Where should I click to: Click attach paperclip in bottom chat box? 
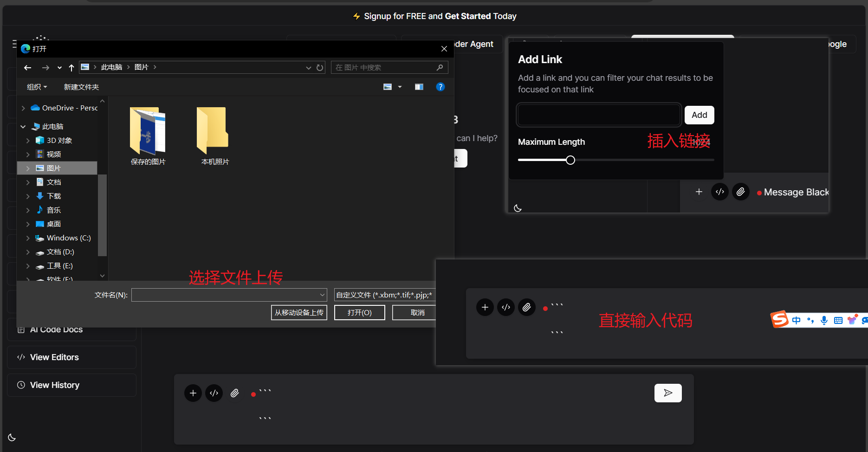coord(235,393)
